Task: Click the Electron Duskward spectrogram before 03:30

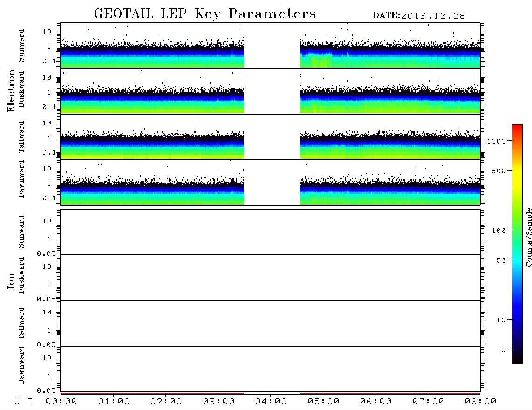Action: tap(152, 91)
